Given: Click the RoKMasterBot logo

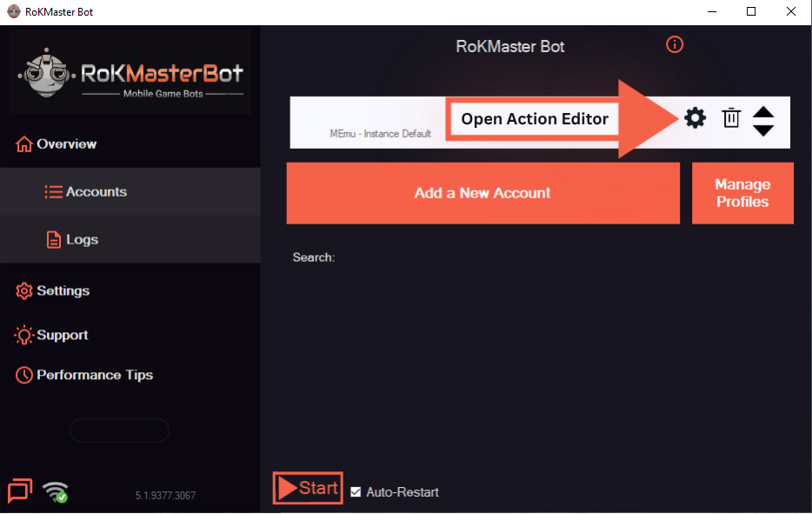Looking at the screenshot, I should click(130, 72).
